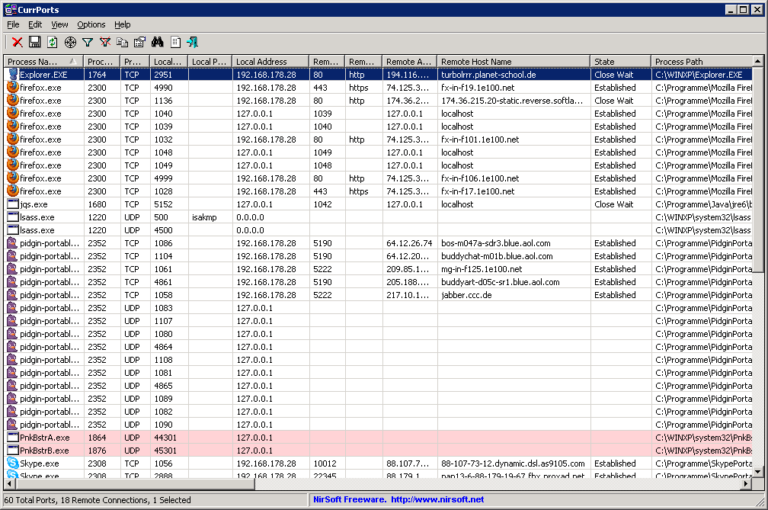Image resolution: width=768 pixels, height=510 pixels.
Task: Sort by Process Name column header
Action: 43,62
